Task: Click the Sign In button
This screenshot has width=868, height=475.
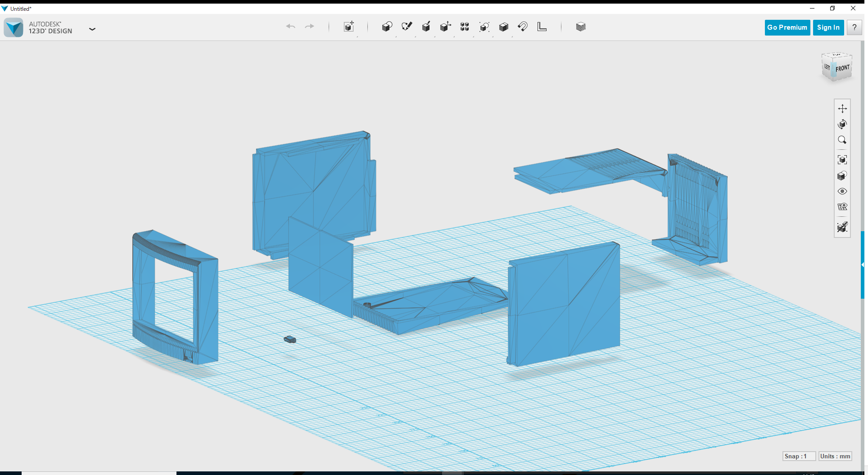Action: pyautogui.click(x=828, y=27)
